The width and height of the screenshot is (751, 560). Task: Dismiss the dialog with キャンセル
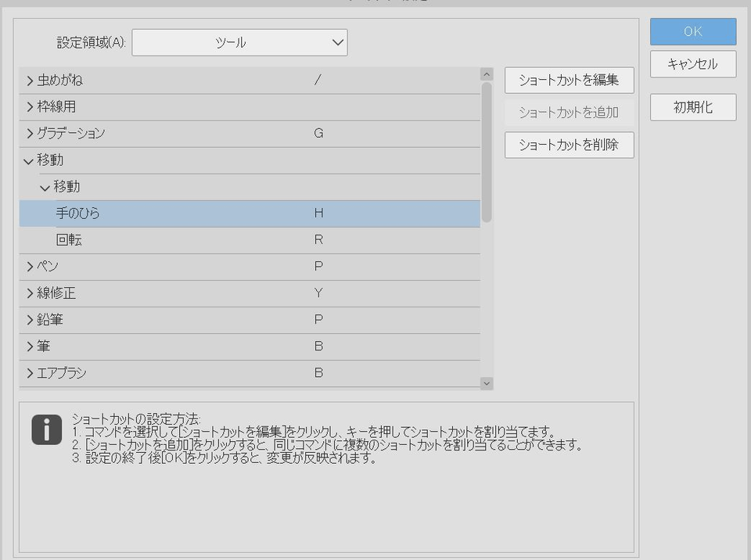click(x=692, y=65)
